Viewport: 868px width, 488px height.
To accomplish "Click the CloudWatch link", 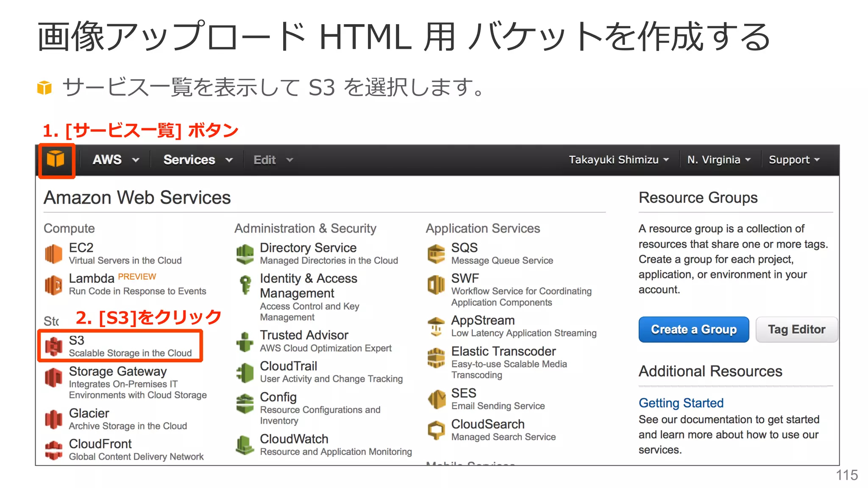I will coord(294,439).
